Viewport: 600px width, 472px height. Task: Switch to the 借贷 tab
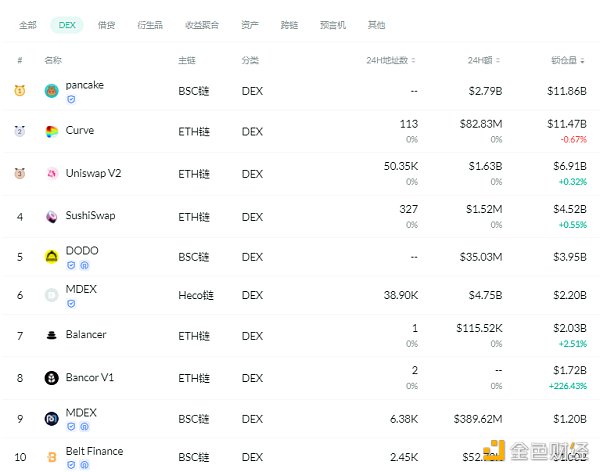[x=106, y=25]
